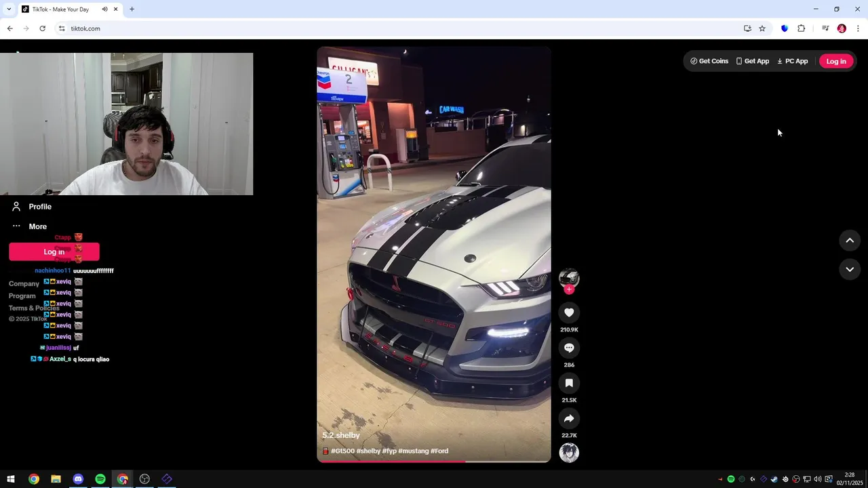Click the #Gt500 hashtag
Image resolution: width=868 pixels, height=488 pixels.
pos(342,451)
